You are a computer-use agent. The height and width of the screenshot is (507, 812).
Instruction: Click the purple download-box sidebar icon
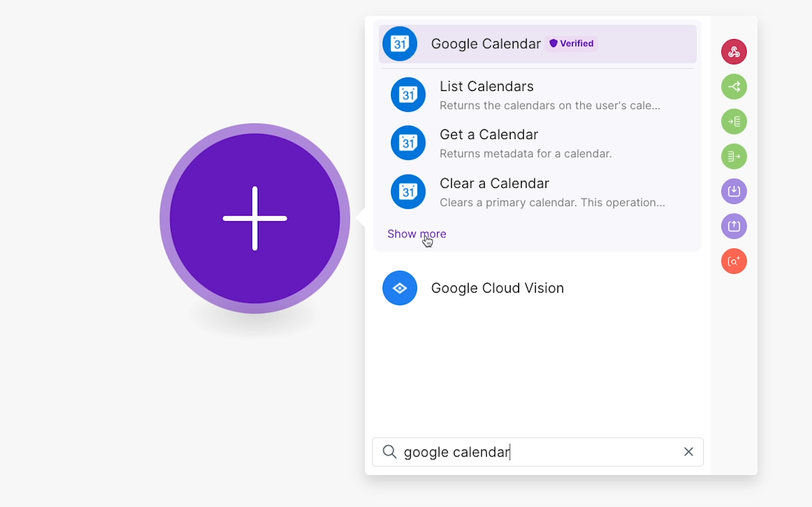734,192
